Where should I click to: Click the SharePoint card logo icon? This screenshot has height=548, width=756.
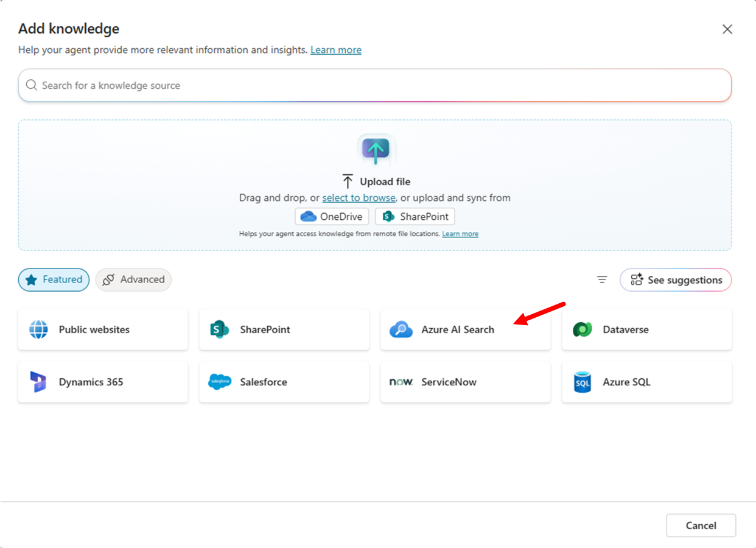219,329
